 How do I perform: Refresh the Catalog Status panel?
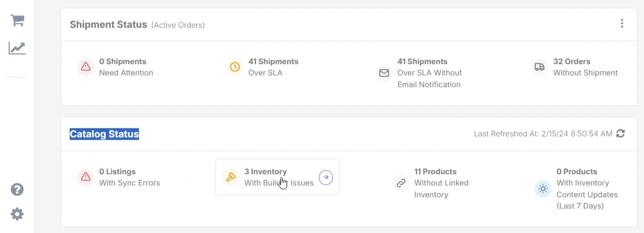pyautogui.click(x=620, y=134)
